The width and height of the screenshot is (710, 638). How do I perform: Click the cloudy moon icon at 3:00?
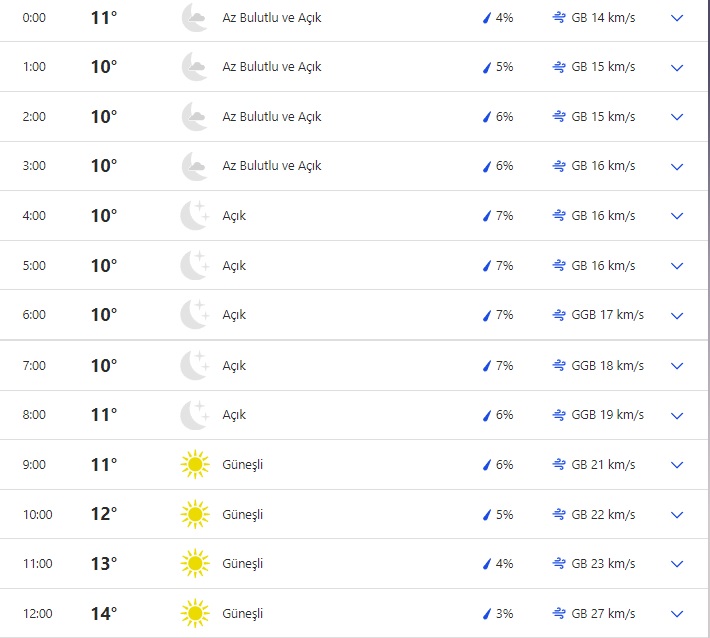point(194,166)
